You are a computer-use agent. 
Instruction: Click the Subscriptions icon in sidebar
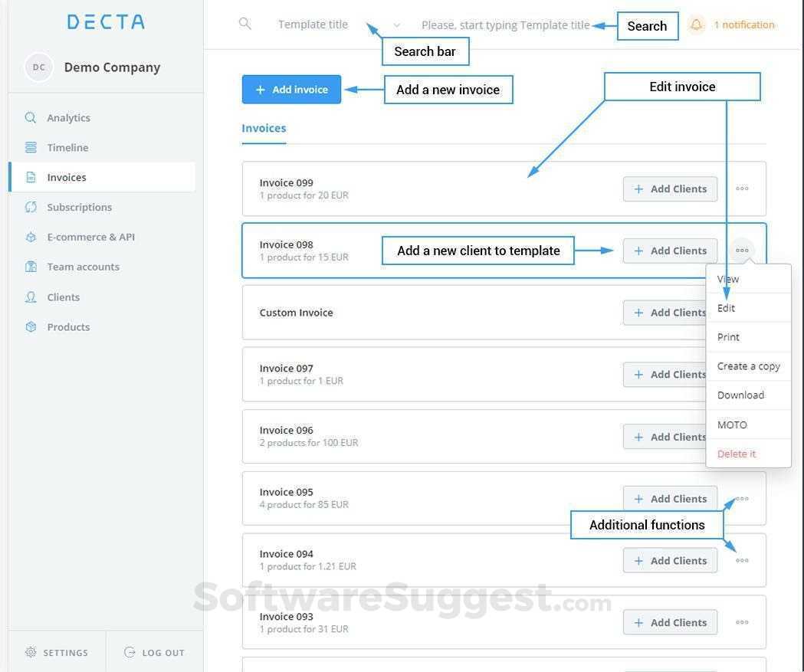coord(31,207)
